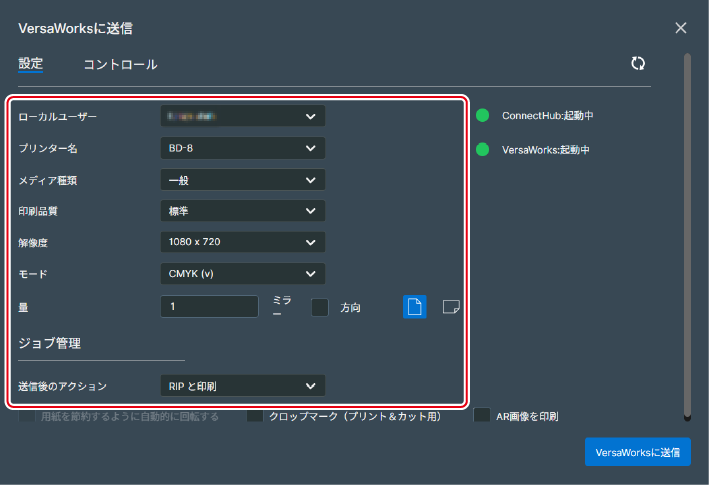This screenshot has height=485, width=709.
Task: Click the ConnectHub:起動中 status text
Action: click(548, 116)
